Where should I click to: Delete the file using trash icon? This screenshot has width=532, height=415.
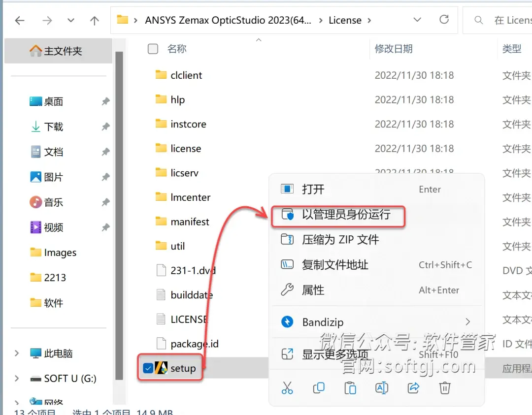(x=444, y=388)
